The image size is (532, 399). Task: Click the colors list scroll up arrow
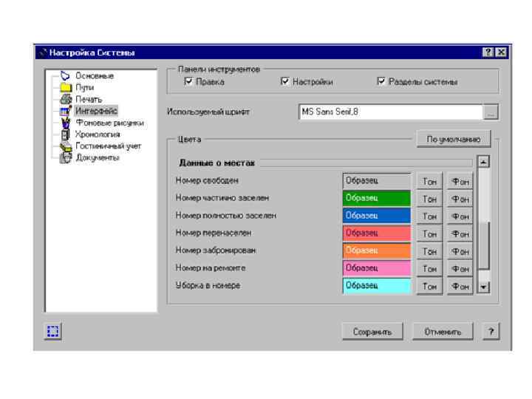tap(483, 162)
